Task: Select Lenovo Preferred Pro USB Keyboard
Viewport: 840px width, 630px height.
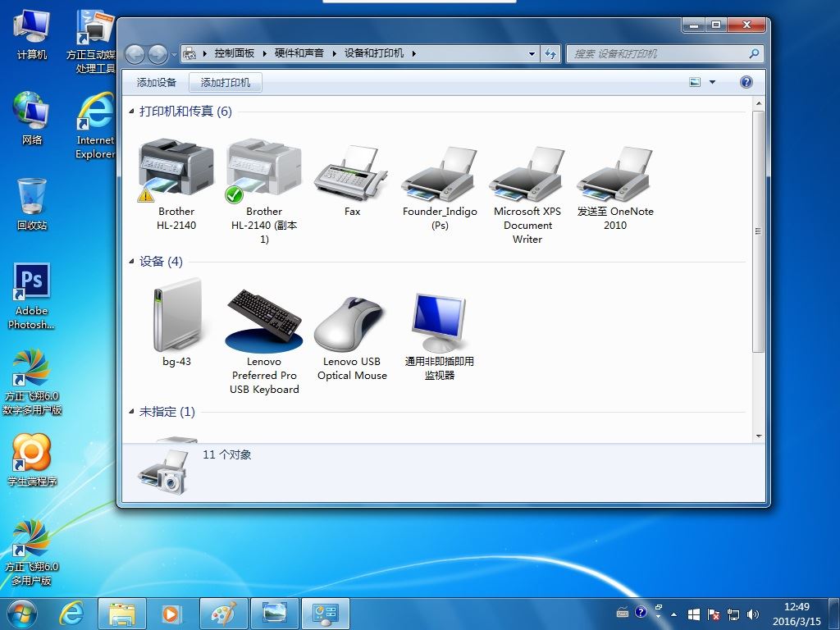Action: (x=264, y=341)
